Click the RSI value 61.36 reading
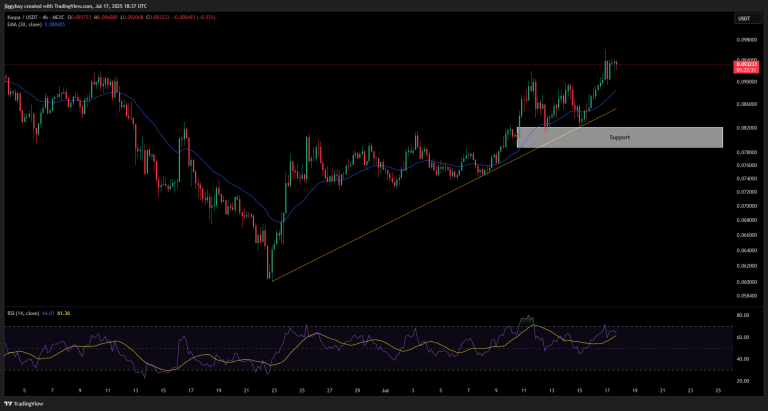The width and height of the screenshot is (768, 411). 66,313
